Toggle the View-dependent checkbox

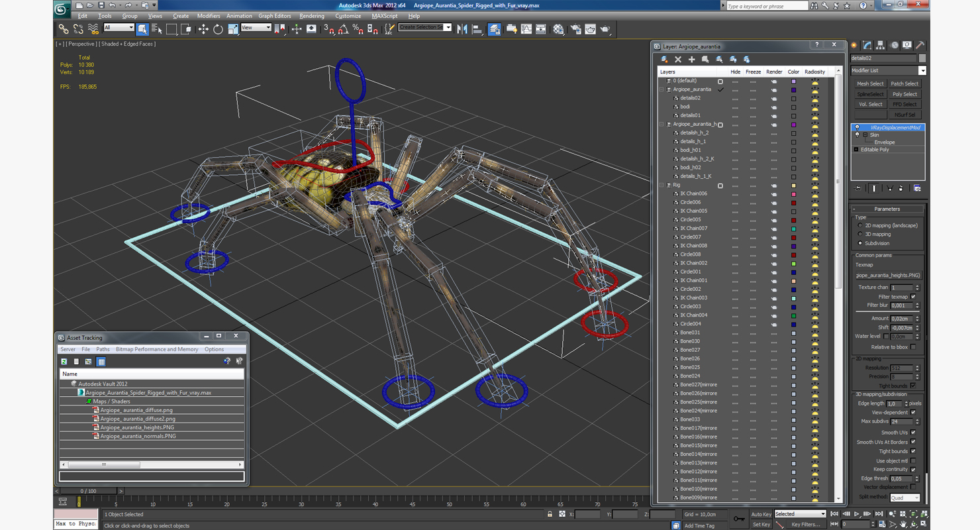[x=913, y=412]
